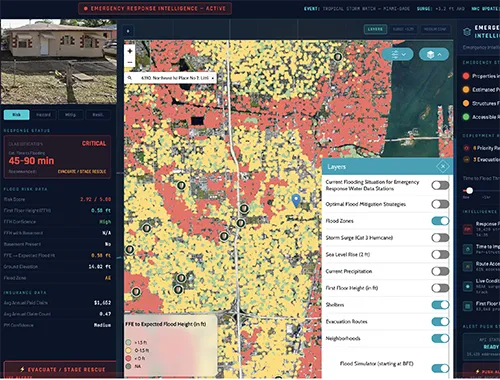The image size is (500, 380).
Task: Click the 45-90 min flooding estimate
Action: (31, 161)
